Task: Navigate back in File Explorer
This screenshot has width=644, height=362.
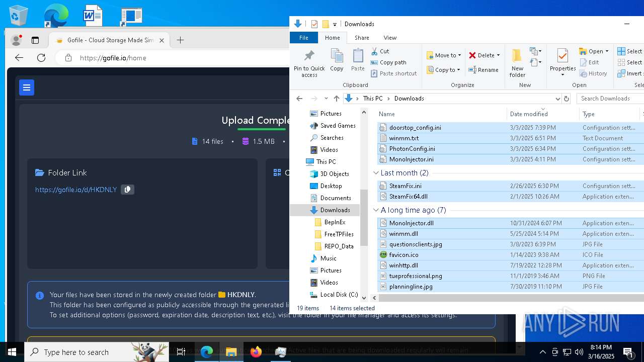Action: pyautogui.click(x=299, y=99)
